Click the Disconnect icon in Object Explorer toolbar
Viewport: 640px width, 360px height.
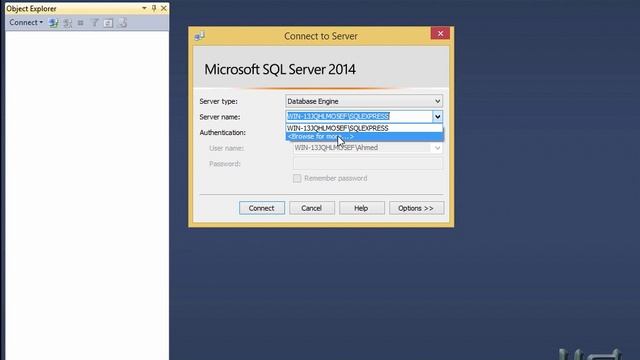pos(67,23)
